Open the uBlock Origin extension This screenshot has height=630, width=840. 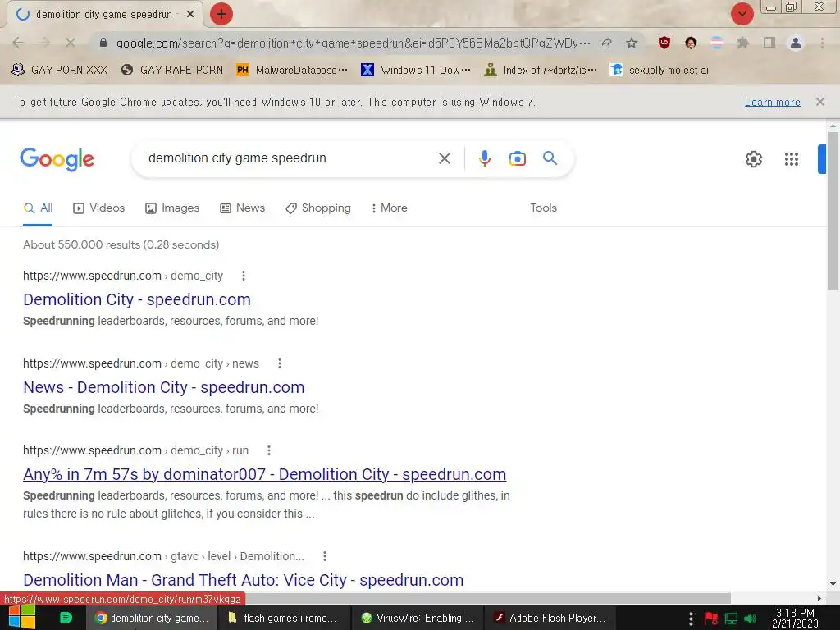[664, 43]
